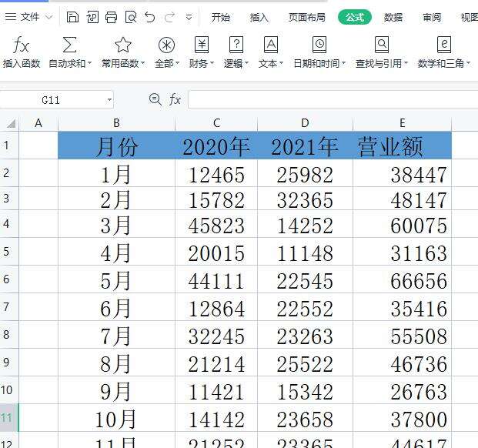The image size is (478, 448).
Task: Click inside the formula bar input
Action: 333,99
